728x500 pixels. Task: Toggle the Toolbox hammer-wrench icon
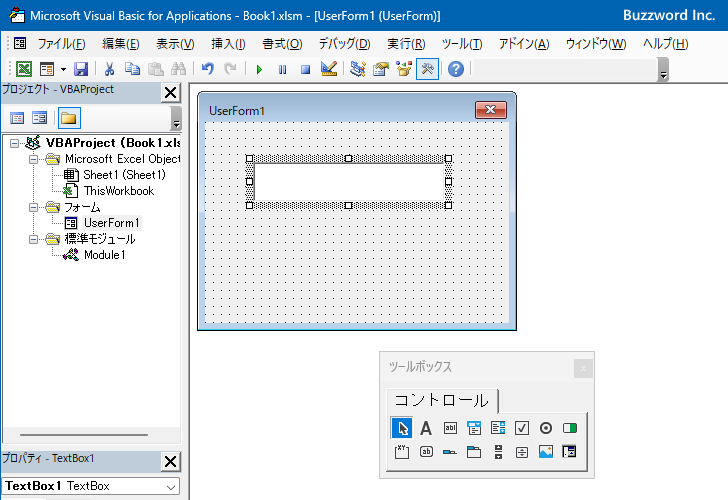[428, 69]
